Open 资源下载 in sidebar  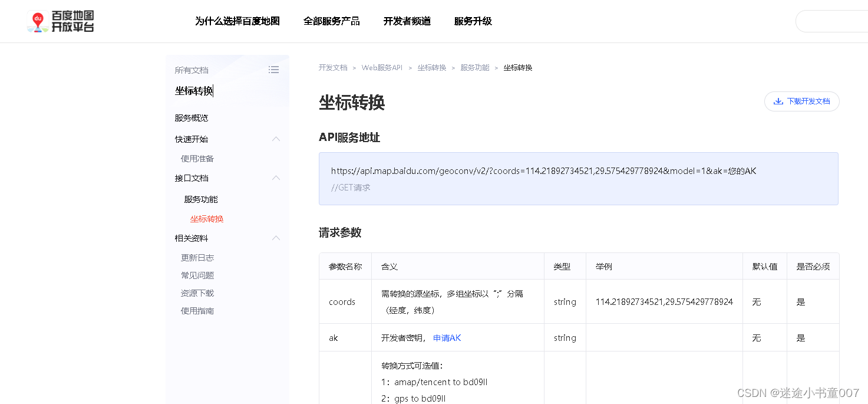(197, 293)
